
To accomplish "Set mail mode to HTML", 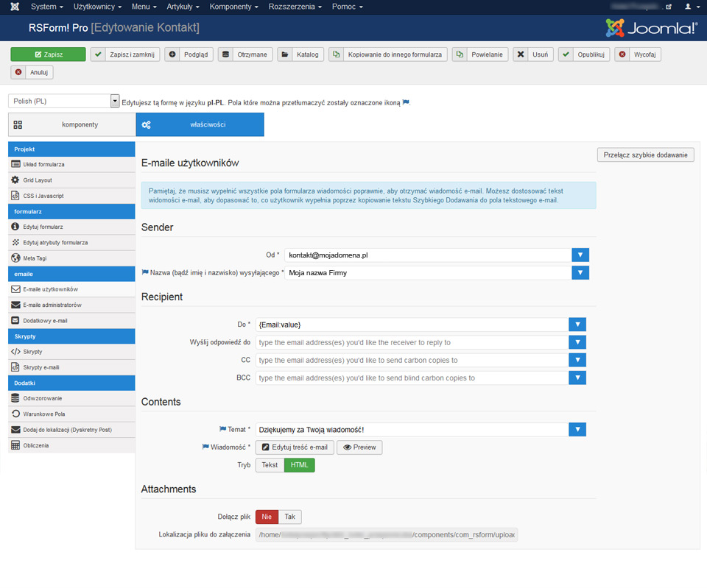I will (300, 465).
